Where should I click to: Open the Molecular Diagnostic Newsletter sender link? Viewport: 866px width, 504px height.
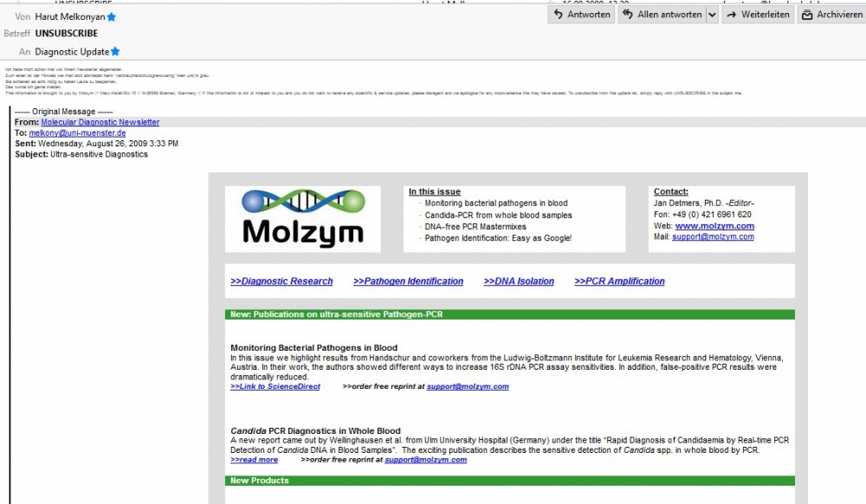point(100,122)
